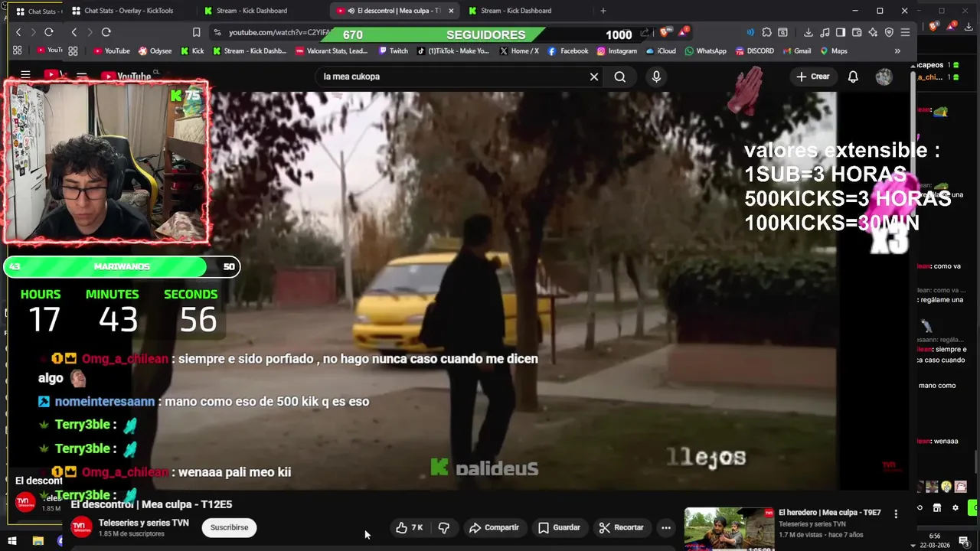
Task: Open the YouTube account avatar menu
Action: (884, 77)
